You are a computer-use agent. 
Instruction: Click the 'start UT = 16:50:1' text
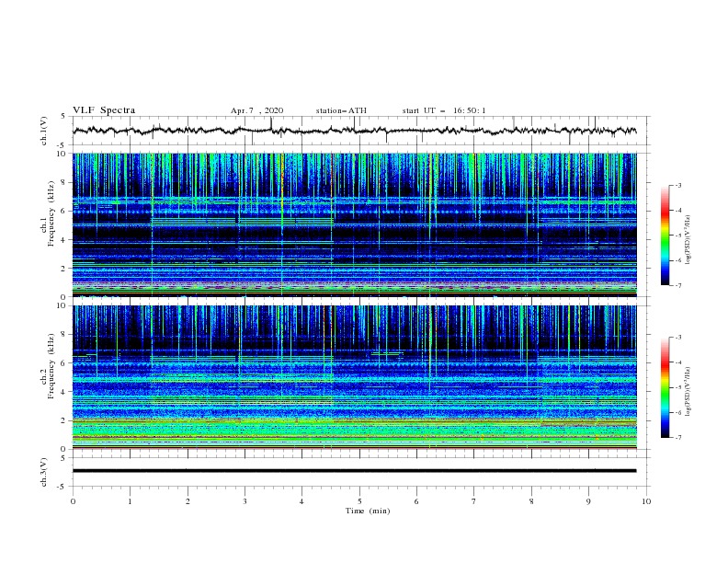[444, 110]
